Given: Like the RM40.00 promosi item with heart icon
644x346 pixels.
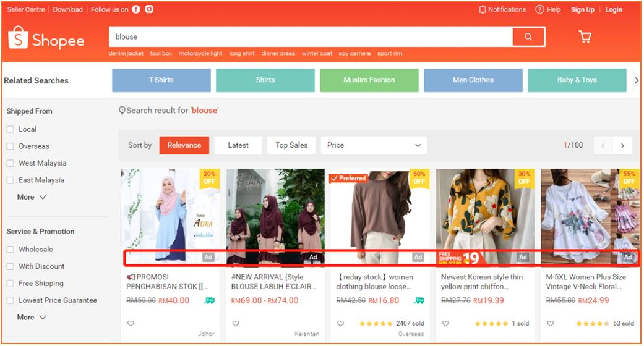Looking at the screenshot, I should 131,323.
